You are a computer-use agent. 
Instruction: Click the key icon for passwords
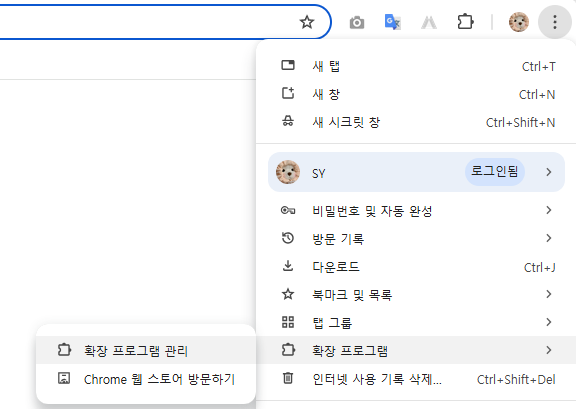(288, 210)
